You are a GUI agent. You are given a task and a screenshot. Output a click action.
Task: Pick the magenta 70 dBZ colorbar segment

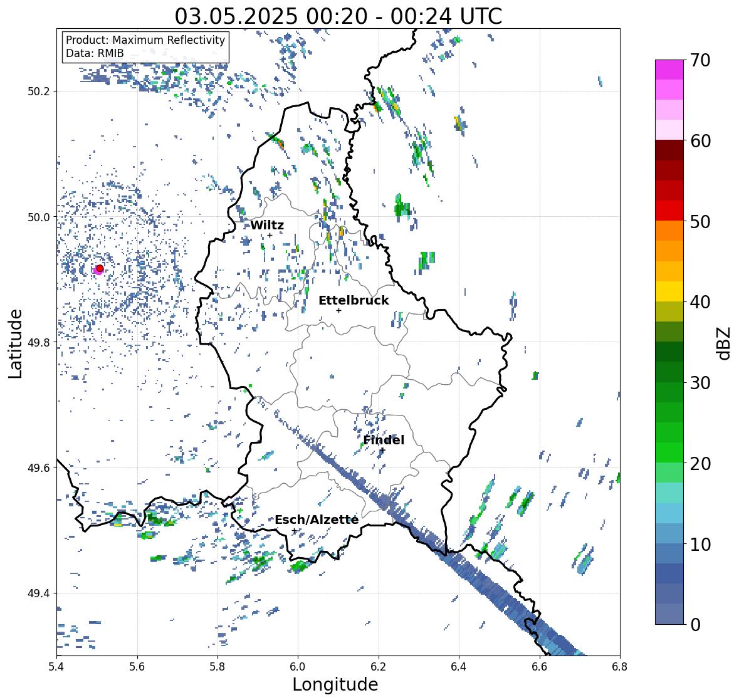669,70
